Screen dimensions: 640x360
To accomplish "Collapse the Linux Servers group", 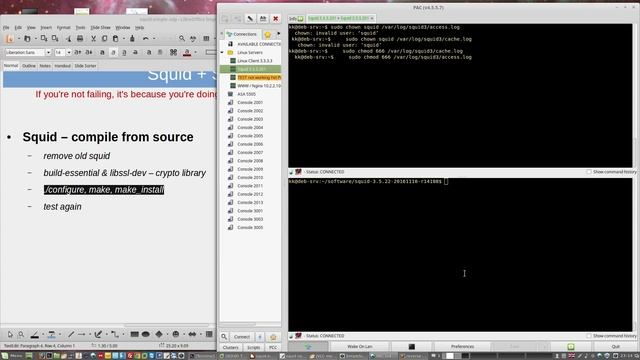I will pos(222,52).
